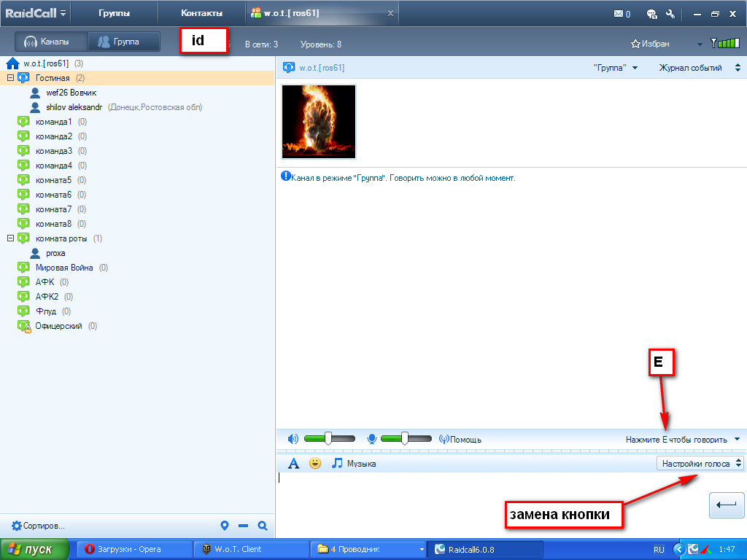Open the mail inbox icon
The height and width of the screenshot is (560, 747).
tap(619, 14)
